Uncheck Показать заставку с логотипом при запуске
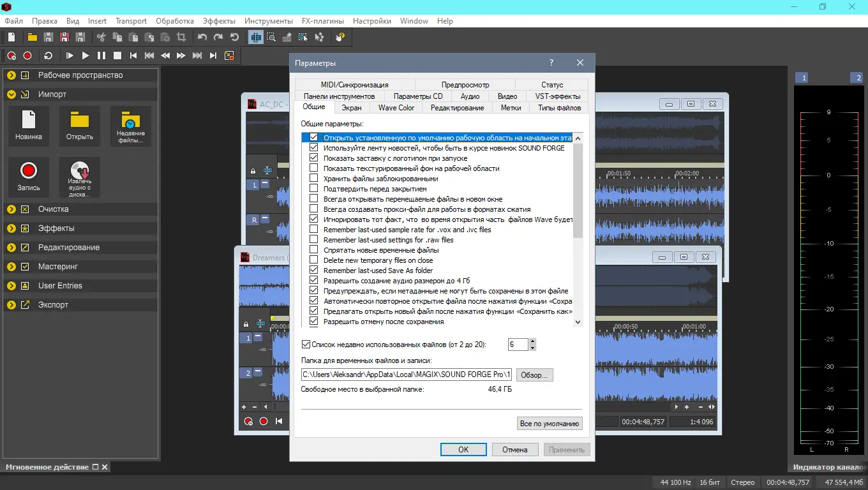 pyautogui.click(x=313, y=158)
